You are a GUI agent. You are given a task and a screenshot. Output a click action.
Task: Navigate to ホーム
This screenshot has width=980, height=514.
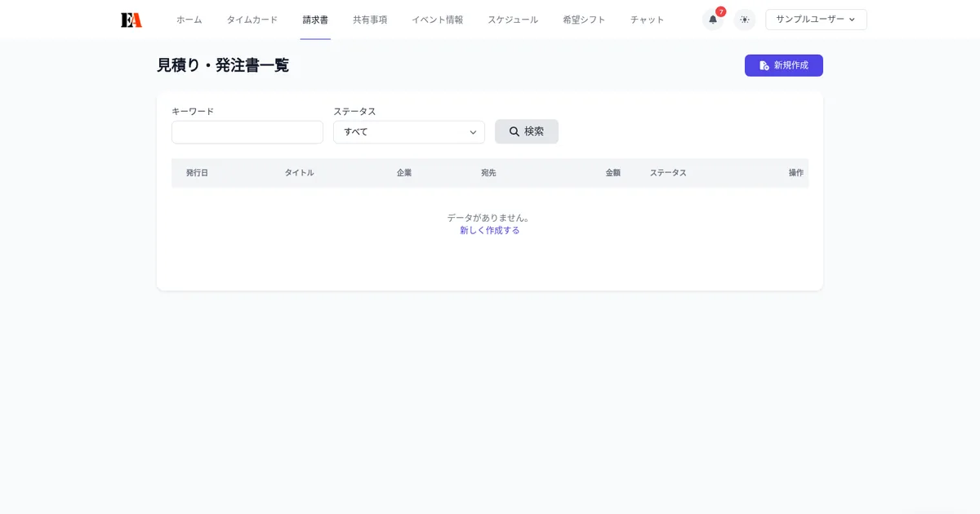[189, 20]
